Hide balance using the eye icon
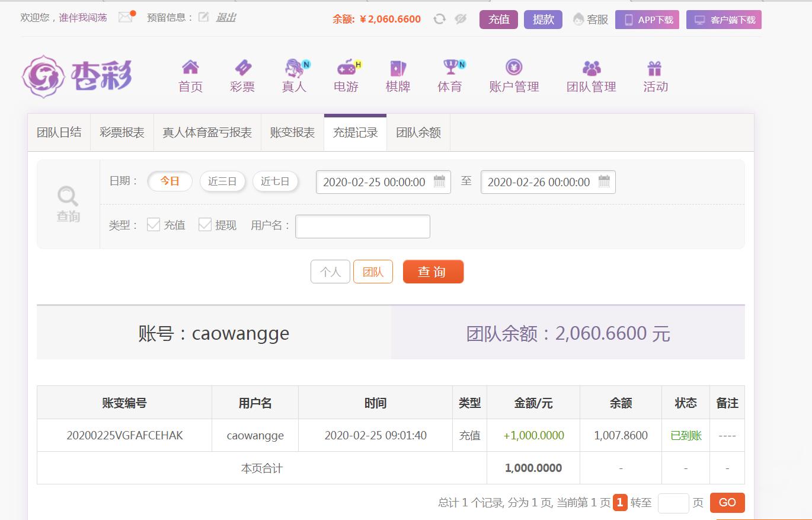812x520 pixels. pos(461,19)
